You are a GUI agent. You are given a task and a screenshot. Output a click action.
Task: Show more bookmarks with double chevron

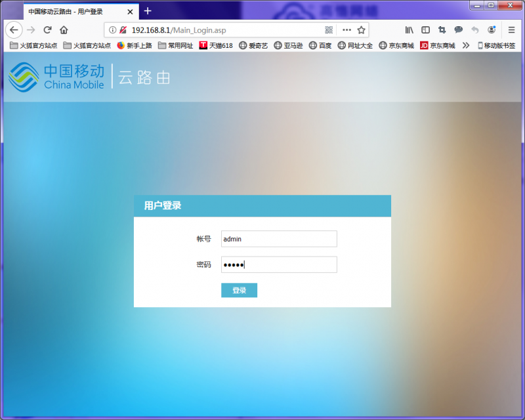coord(466,45)
